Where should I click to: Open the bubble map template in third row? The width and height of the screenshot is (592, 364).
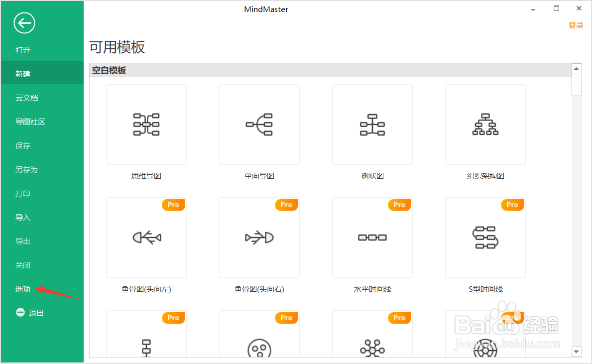372,334
